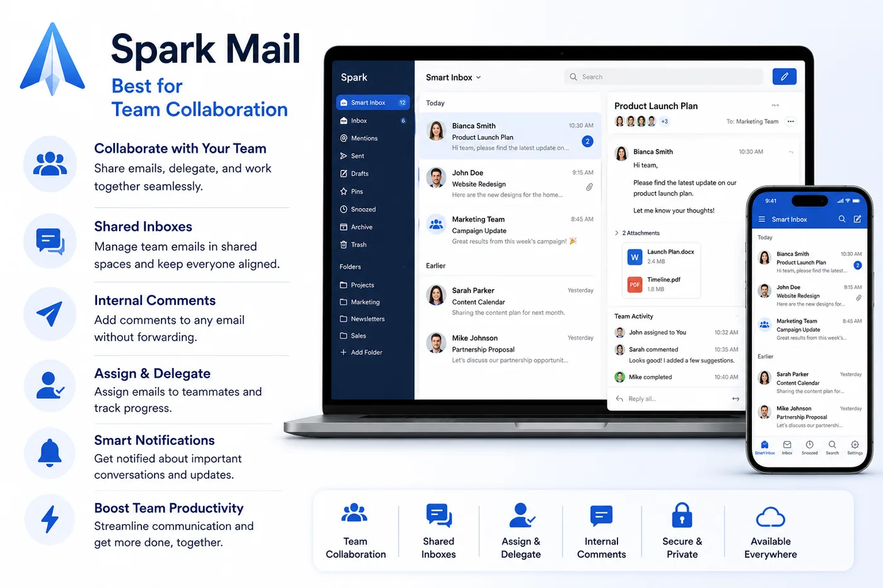Open Sarah Parker's Content Calendar email on laptop
The image size is (883, 588).
(x=509, y=301)
